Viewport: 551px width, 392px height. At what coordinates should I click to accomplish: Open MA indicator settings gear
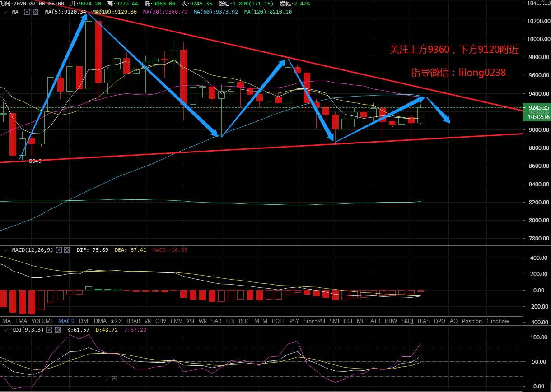(27, 12)
